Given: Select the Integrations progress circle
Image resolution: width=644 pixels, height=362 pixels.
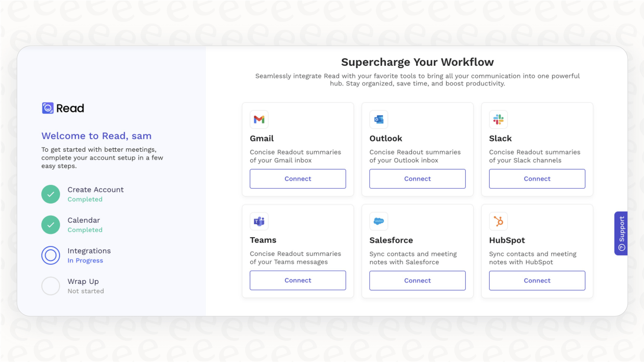Looking at the screenshot, I should (x=51, y=255).
